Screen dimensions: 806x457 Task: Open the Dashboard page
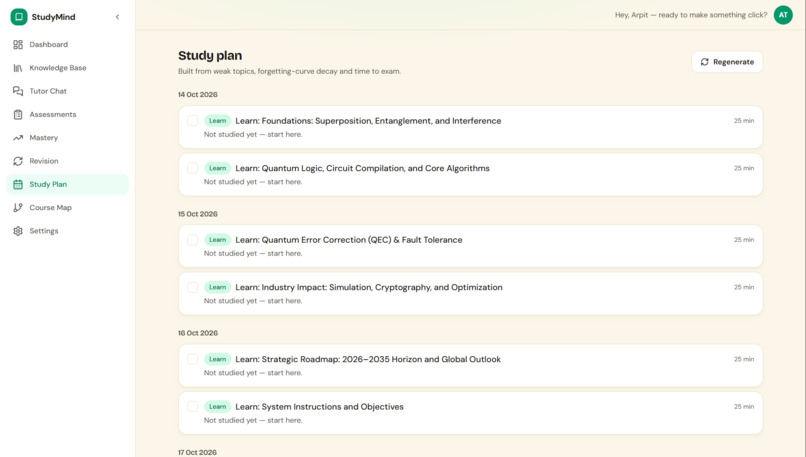pyautogui.click(x=67, y=45)
